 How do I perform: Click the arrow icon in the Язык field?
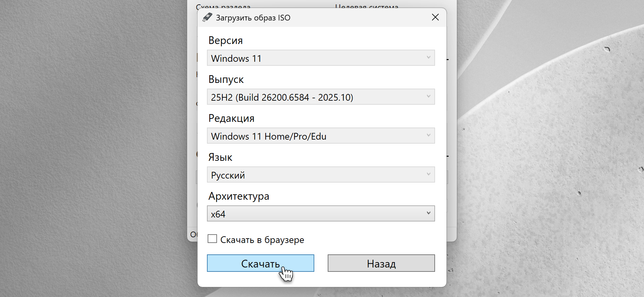point(428,175)
